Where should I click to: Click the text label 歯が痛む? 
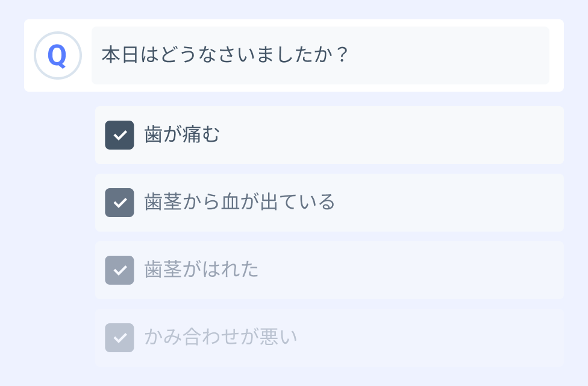[x=181, y=135]
